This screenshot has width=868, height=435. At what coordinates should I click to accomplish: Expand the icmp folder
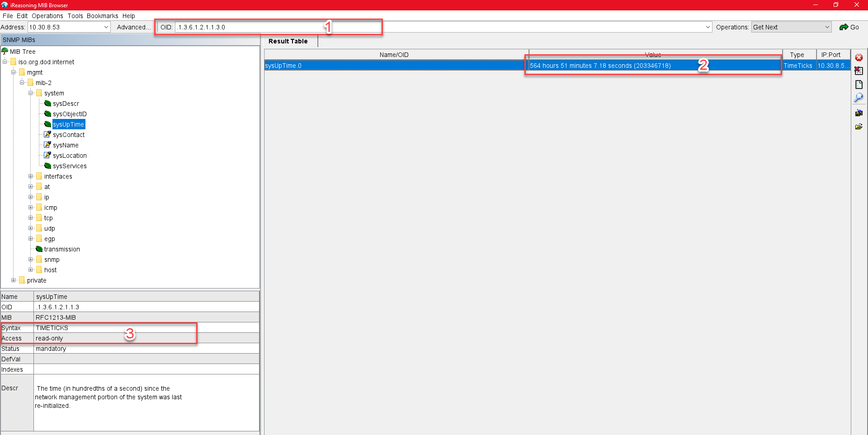click(x=31, y=208)
